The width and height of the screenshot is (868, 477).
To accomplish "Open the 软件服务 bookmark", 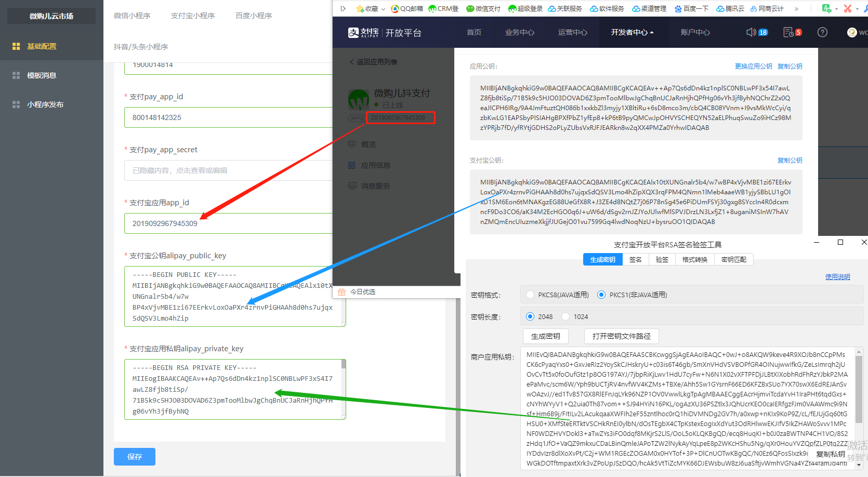I will click(607, 8).
